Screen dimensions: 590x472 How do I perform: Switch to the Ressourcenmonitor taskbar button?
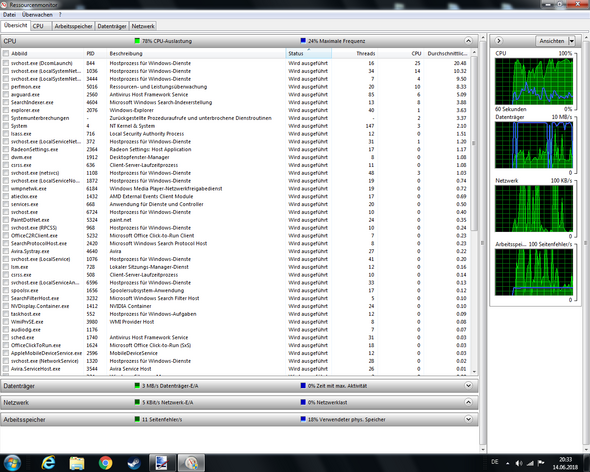pyautogui.click(x=191, y=463)
